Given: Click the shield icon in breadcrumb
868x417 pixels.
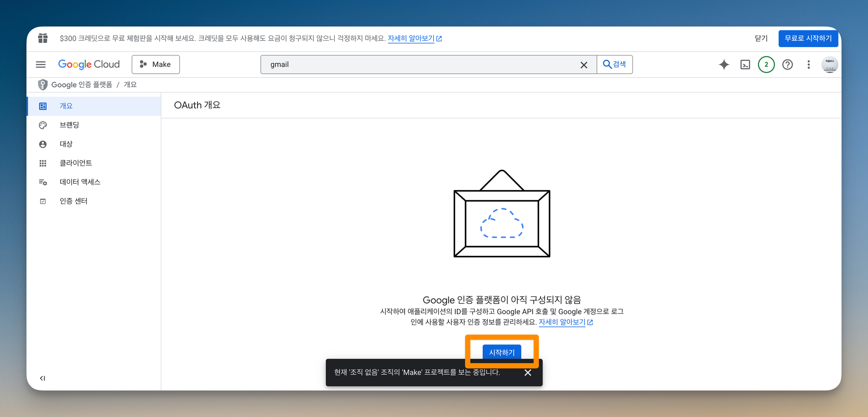Looking at the screenshot, I should coord(43,85).
